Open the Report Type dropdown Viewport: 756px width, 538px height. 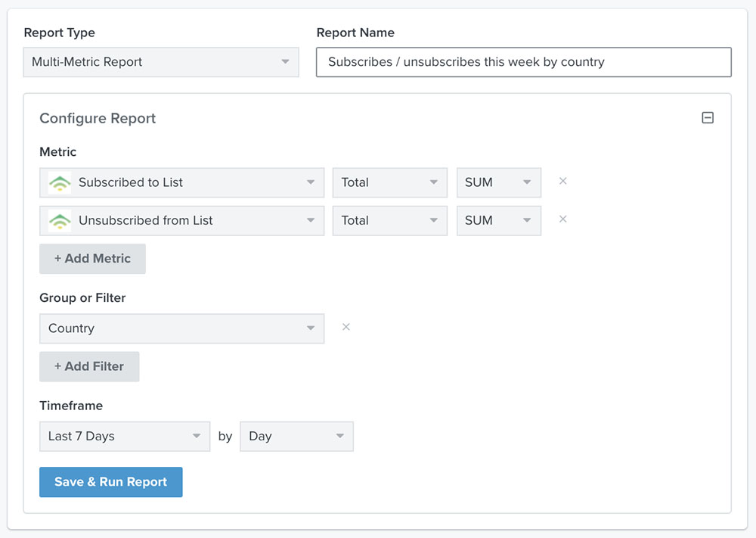[161, 62]
